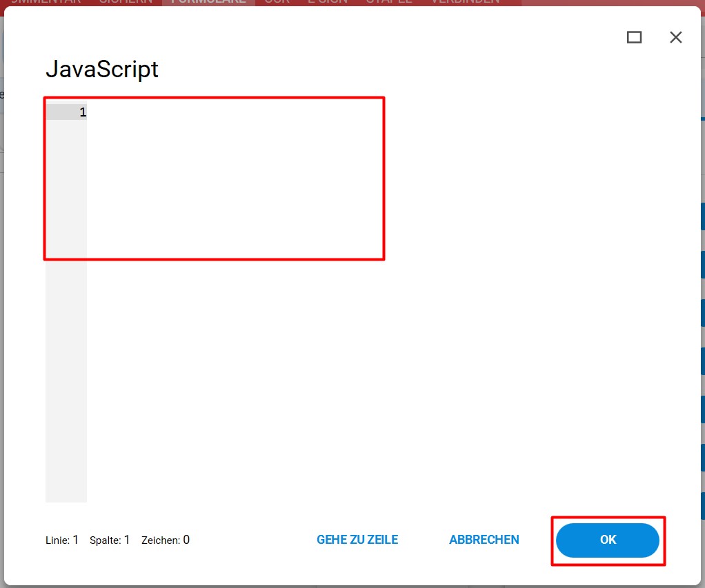
Task: Click the Spalte: 1 status indicator
Action: [x=110, y=540]
